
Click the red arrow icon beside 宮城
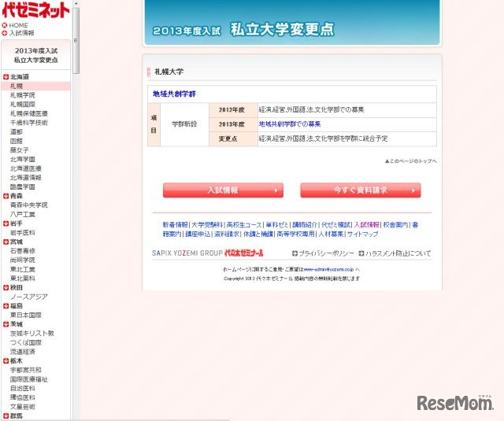[6, 242]
